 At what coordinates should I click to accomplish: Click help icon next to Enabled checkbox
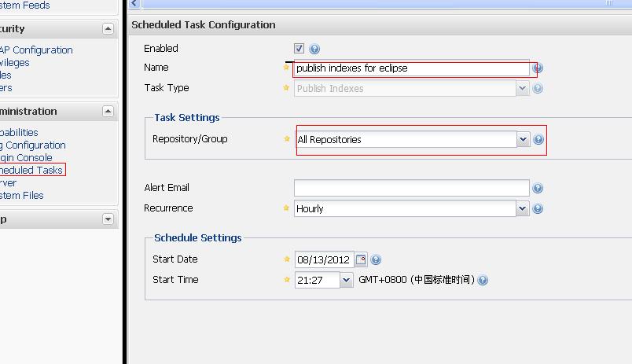pyautogui.click(x=314, y=49)
